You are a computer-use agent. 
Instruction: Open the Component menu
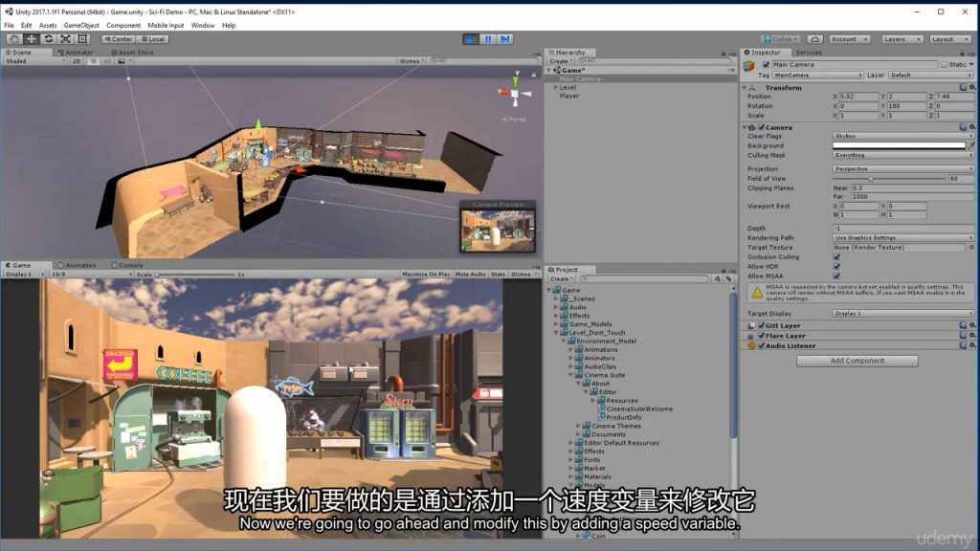(123, 26)
